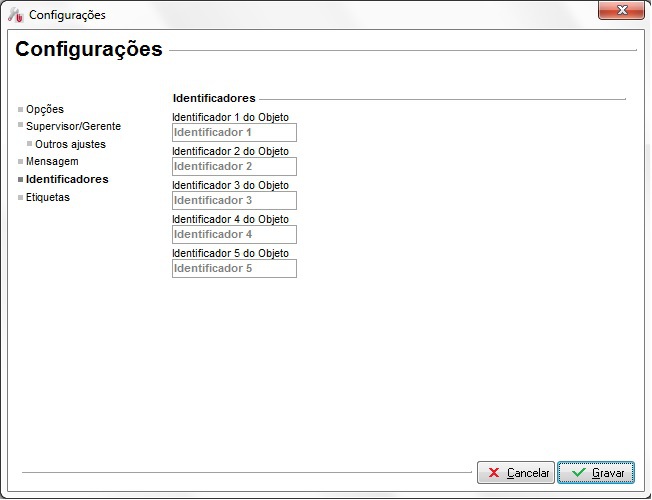Focus the Identificador 5 input field
This screenshot has height=500, width=652.
pos(234,268)
